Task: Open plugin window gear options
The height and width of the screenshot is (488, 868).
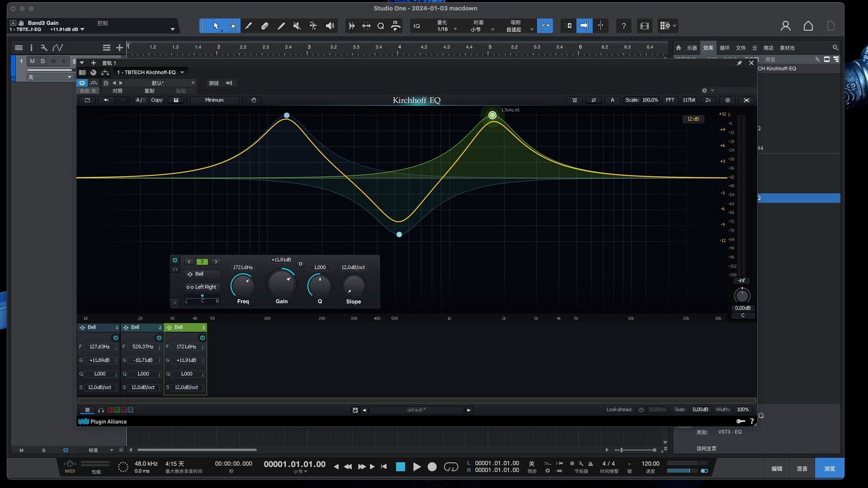Action: click(x=704, y=90)
